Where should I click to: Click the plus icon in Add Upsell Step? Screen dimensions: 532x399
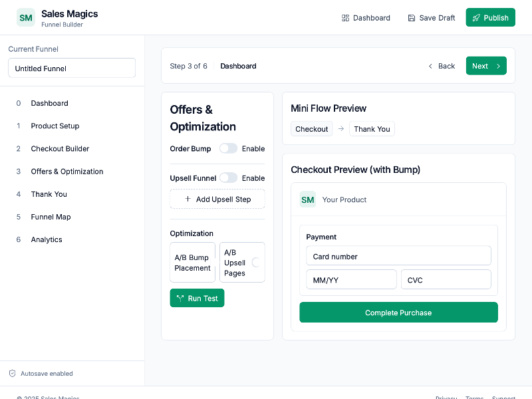(x=188, y=199)
